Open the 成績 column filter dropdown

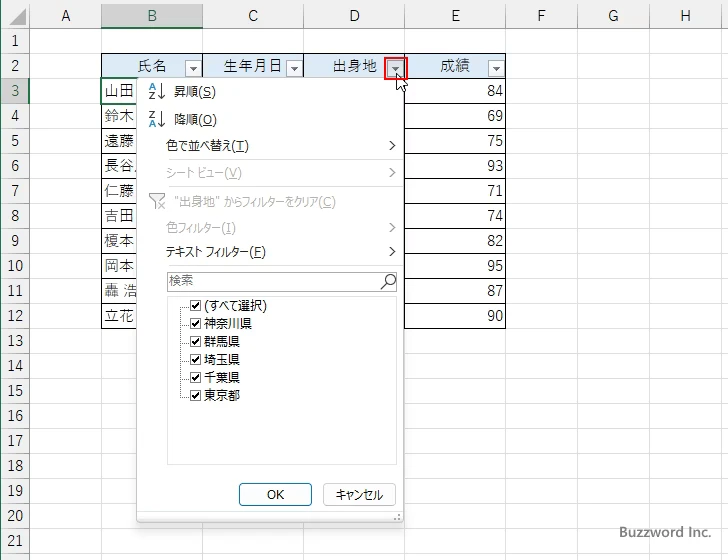click(496, 68)
